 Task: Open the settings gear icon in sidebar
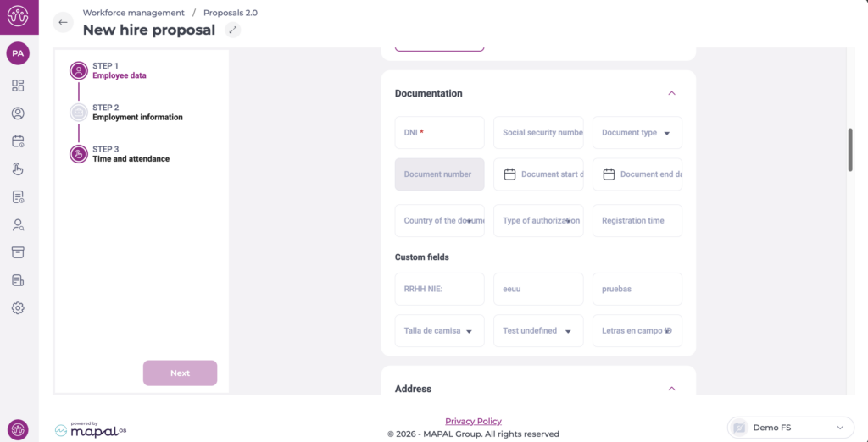pos(18,308)
